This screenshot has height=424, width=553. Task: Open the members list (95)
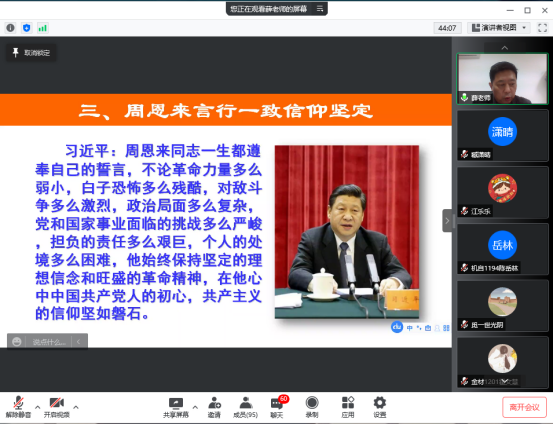[245, 407]
